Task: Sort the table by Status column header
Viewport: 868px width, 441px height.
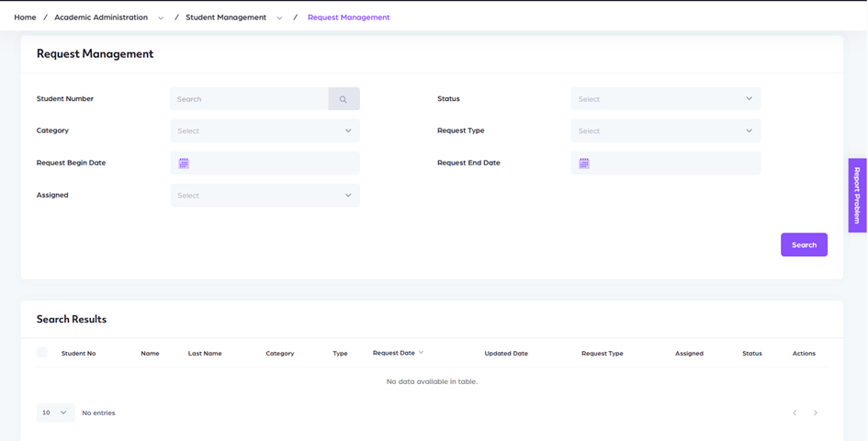Action: [751, 354]
